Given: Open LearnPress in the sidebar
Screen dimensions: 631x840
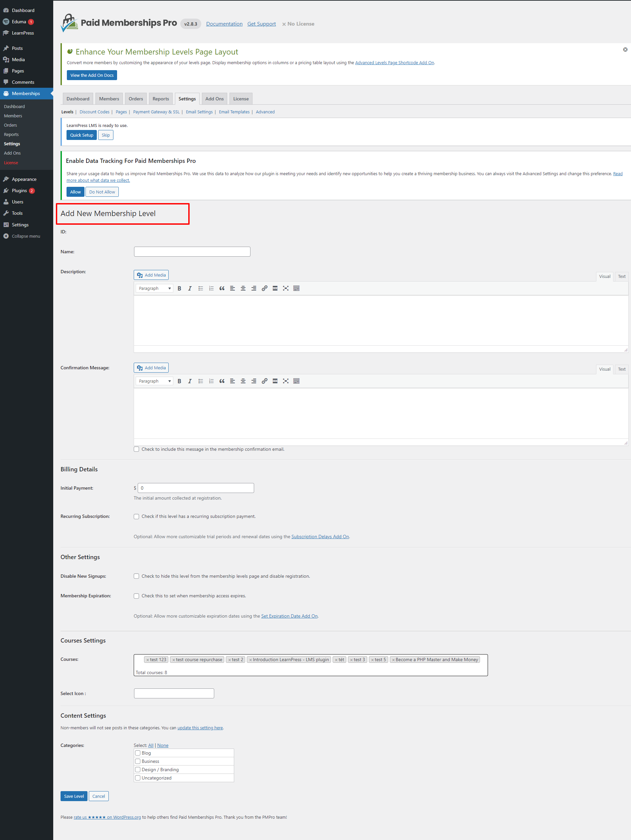Looking at the screenshot, I should (23, 33).
